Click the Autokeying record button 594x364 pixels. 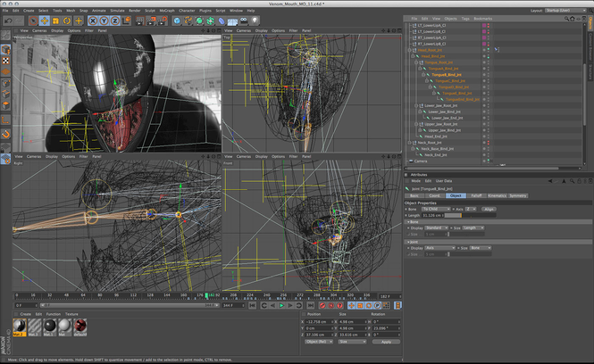[x=331, y=305]
